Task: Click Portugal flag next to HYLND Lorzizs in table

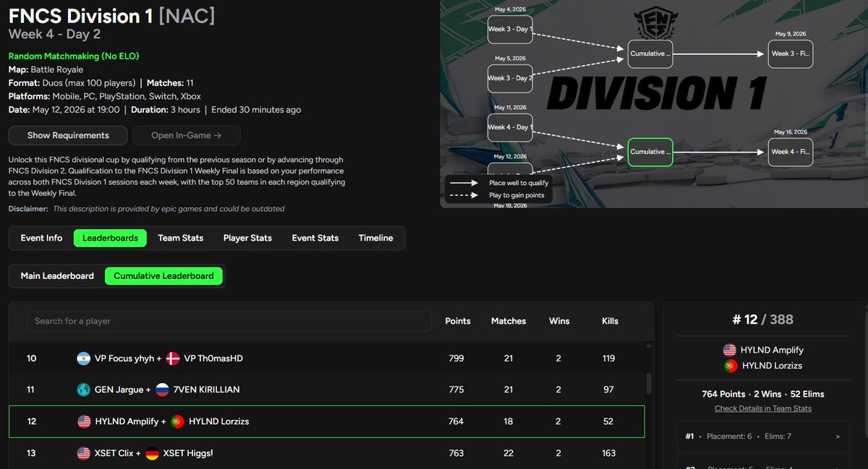Action: click(x=177, y=421)
